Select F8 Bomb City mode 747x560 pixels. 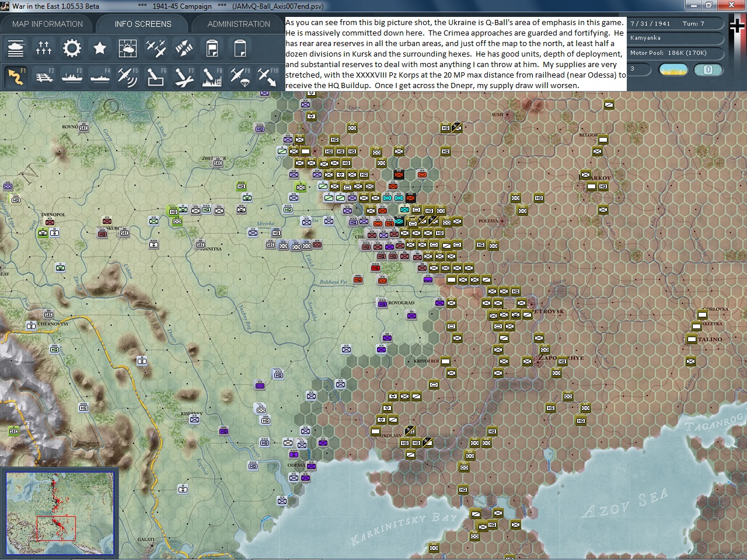212,77
